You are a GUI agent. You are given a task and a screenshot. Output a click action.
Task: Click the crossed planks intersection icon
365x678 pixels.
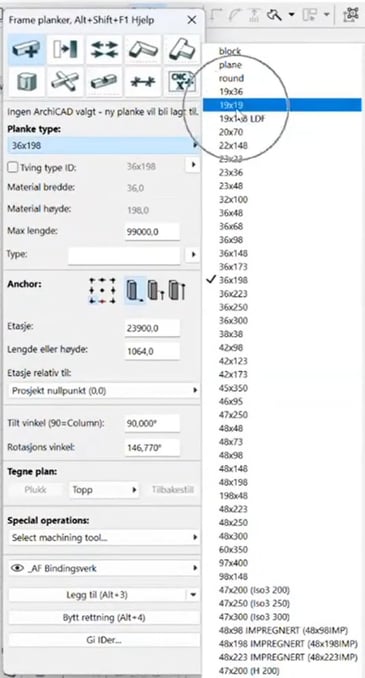(65, 81)
